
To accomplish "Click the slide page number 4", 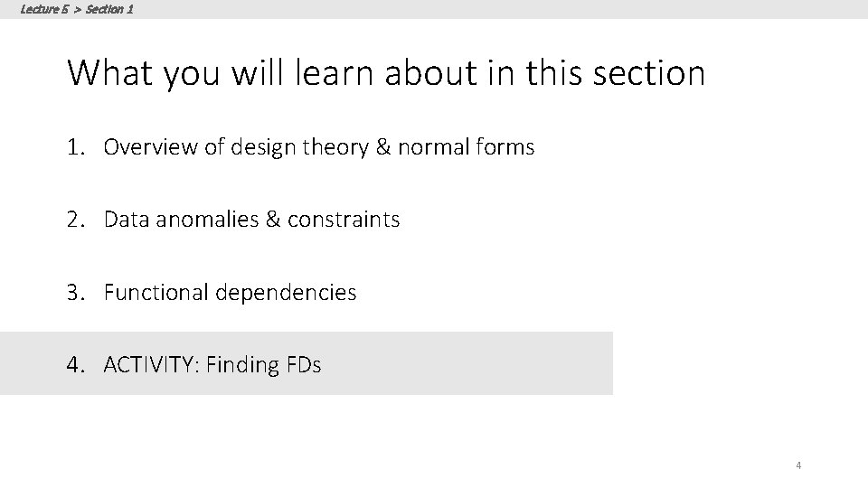I will point(798,465).
